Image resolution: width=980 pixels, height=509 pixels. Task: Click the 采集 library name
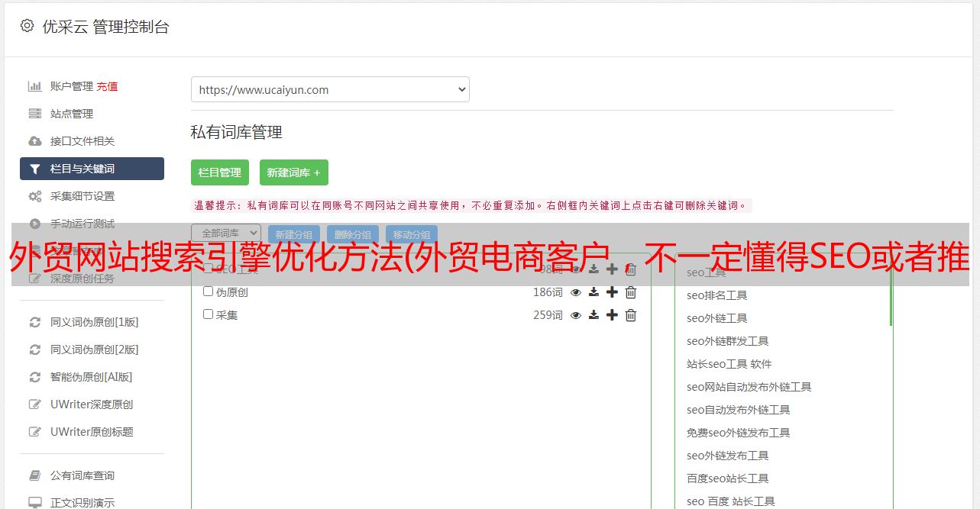[227, 315]
